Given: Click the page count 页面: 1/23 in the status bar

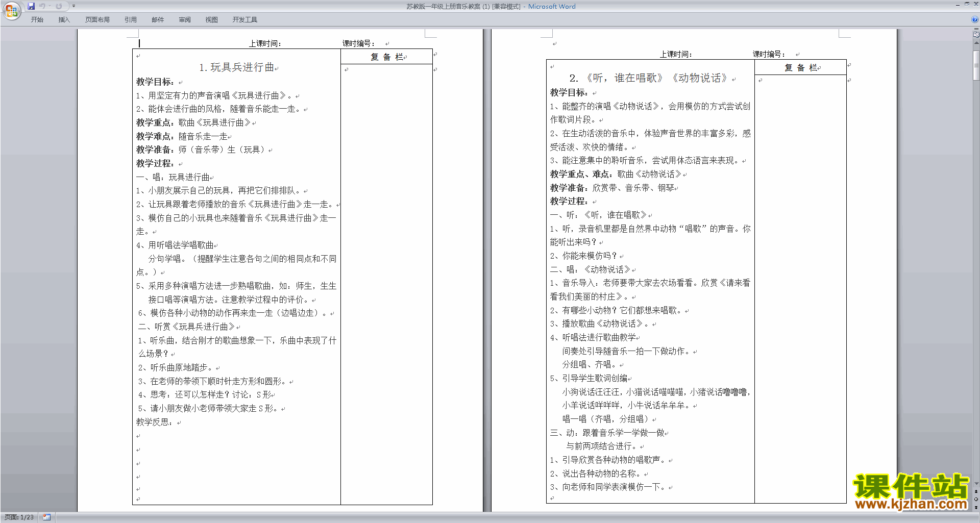Looking at the screenshot, I should click(x=19, y=517).
